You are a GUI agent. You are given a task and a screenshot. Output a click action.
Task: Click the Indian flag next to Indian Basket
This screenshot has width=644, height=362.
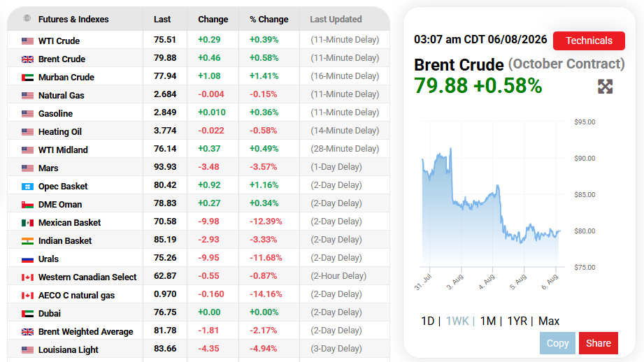[27, 241]
